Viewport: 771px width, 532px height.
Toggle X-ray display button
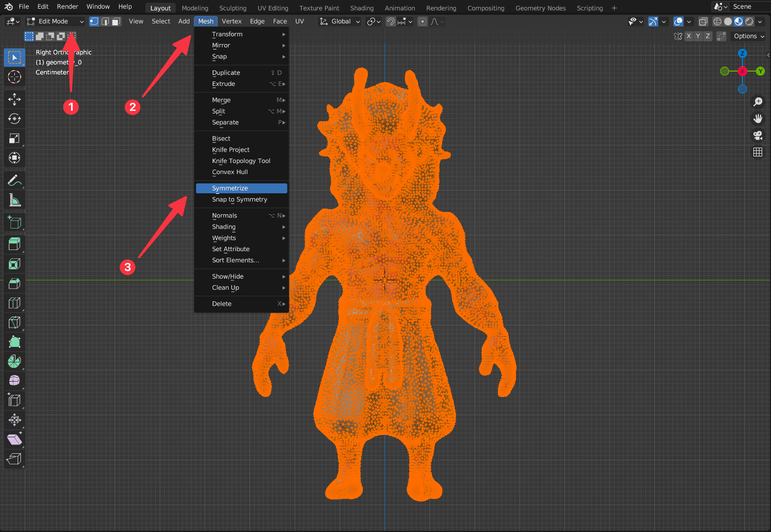[703, 21]
